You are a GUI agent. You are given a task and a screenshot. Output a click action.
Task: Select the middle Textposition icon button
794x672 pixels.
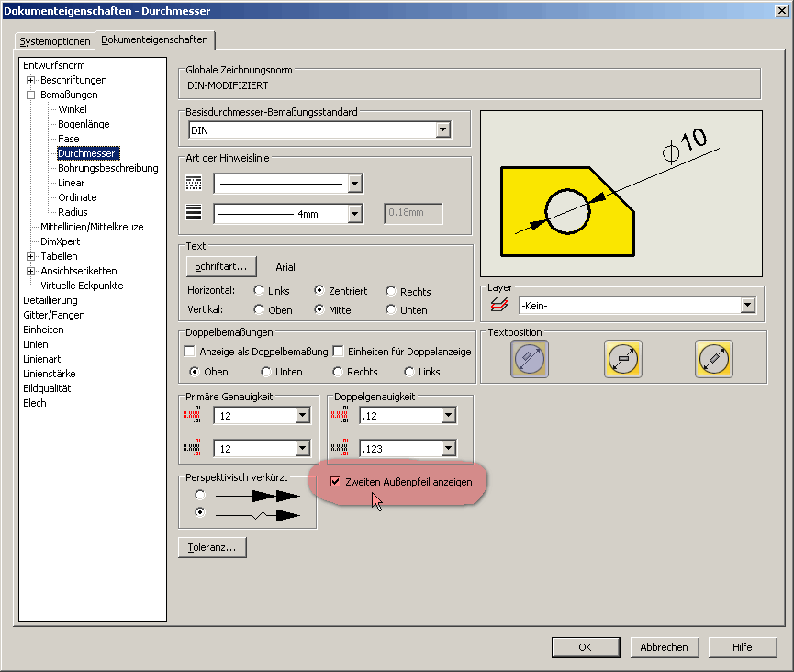tap(623, 359)
